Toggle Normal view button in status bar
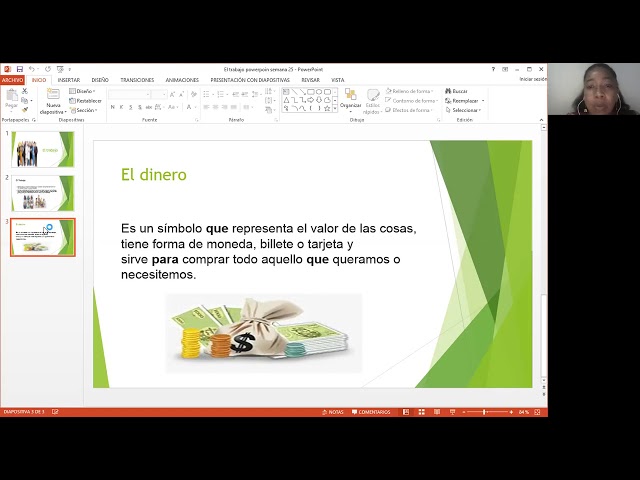This screenshot has width=640, height=480. pyautogui.click(x=406, y=412)
